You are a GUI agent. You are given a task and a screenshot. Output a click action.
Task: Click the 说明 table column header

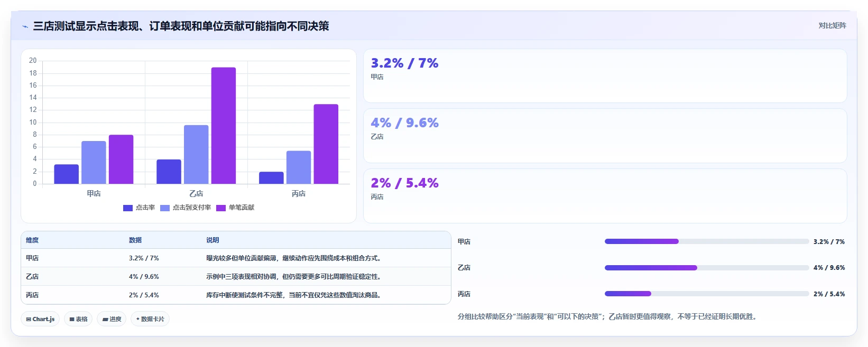click(213, 240)
